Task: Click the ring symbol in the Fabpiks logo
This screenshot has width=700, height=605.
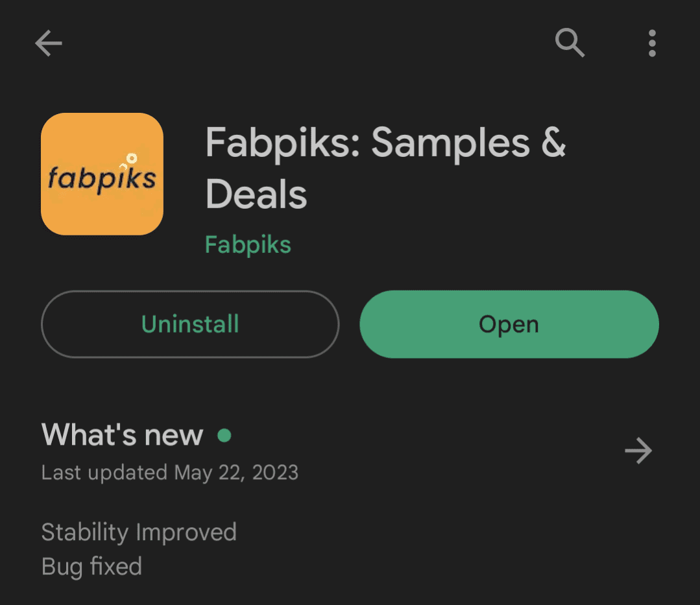Action: coord(131,158)
